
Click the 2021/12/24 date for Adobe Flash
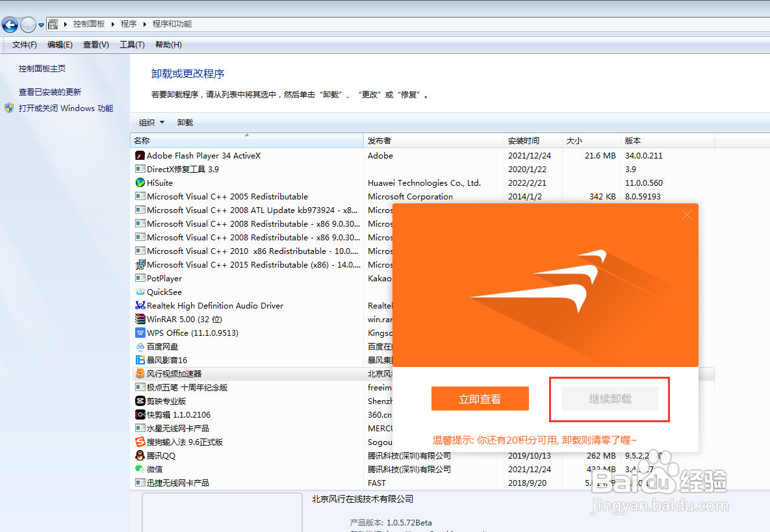pos(530,156)
